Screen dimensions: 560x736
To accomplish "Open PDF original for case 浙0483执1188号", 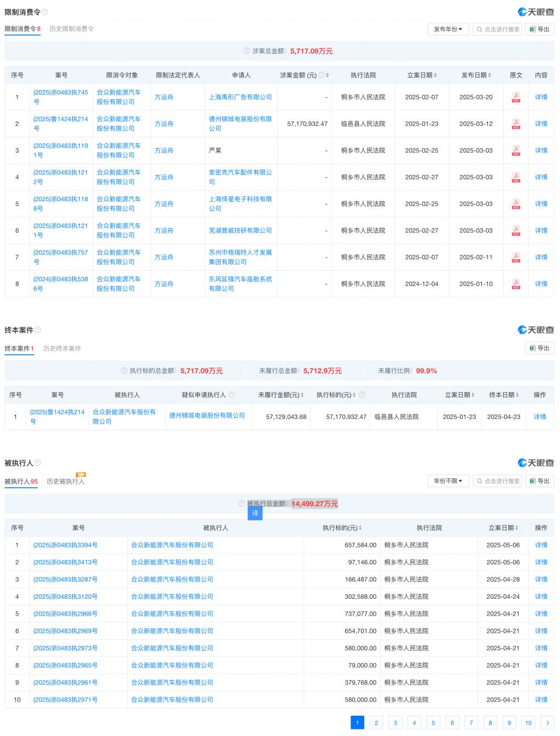I will [x=516, y=204].
